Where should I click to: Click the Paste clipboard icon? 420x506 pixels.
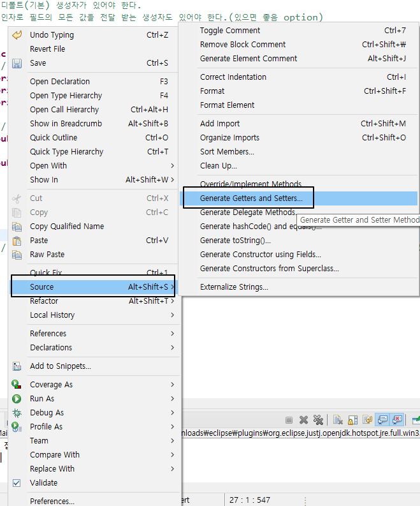click(x=17, y=241)
